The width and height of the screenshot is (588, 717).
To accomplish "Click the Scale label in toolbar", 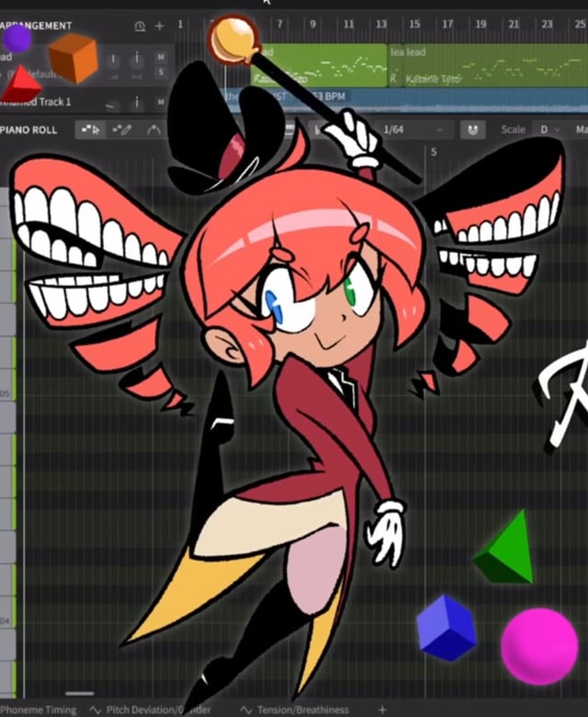I will point(513,130).
